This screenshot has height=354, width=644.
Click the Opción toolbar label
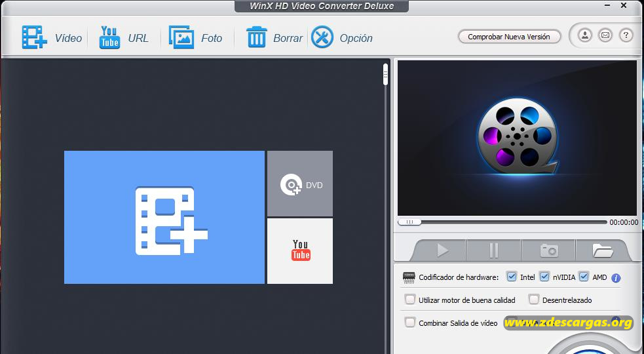click(x=356, y=38)
